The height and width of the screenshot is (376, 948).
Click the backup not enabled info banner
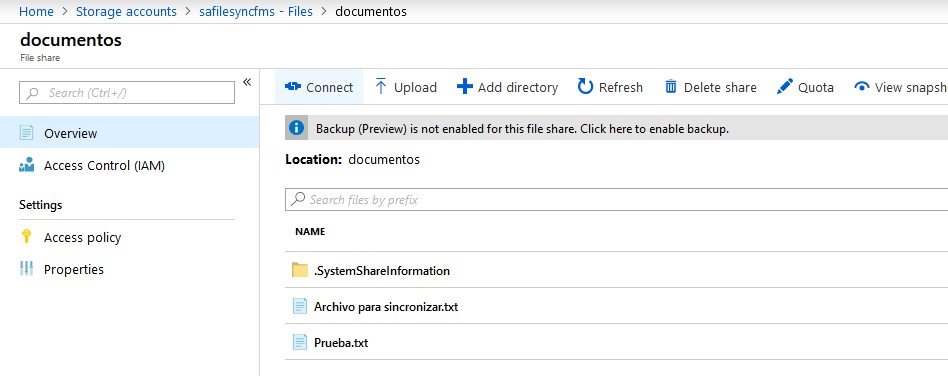tap(616, 128)
